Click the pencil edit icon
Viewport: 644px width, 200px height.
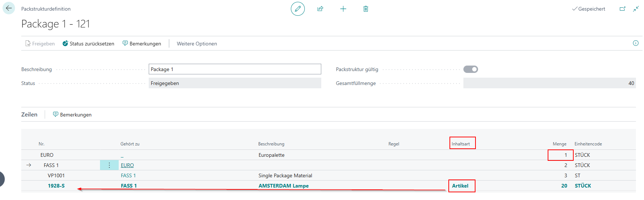tap(298, 9)
